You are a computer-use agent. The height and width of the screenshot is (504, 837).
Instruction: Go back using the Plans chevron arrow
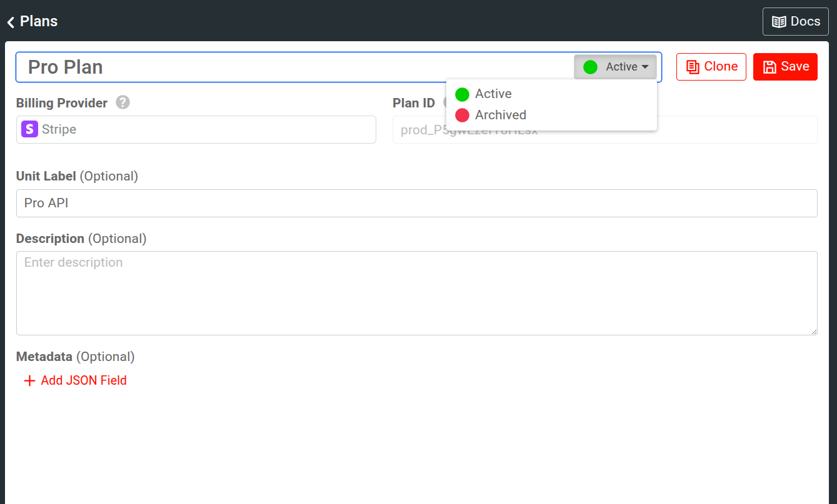[10, 21]
